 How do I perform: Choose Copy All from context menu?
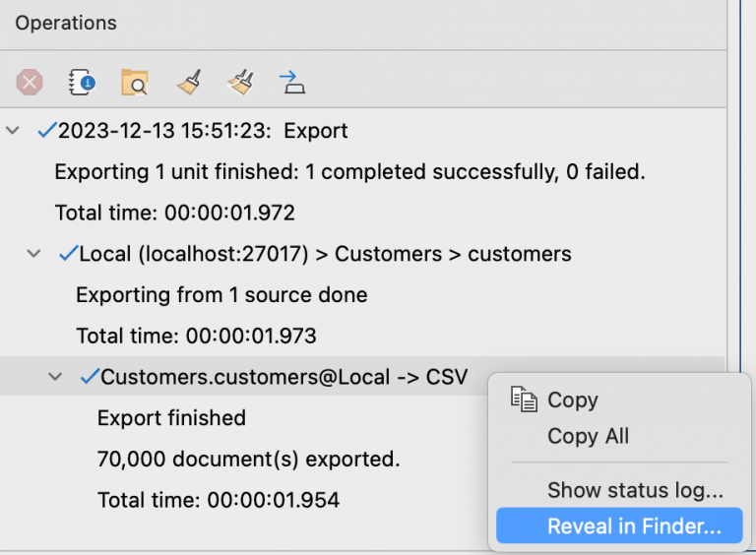[x=588, y=436]
